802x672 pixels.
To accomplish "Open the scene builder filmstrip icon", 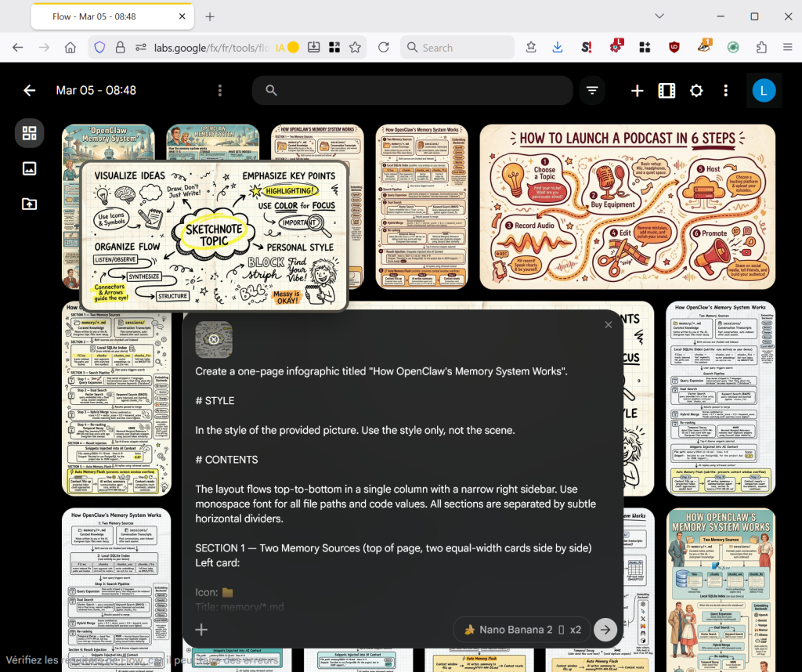I will [667, 91].
